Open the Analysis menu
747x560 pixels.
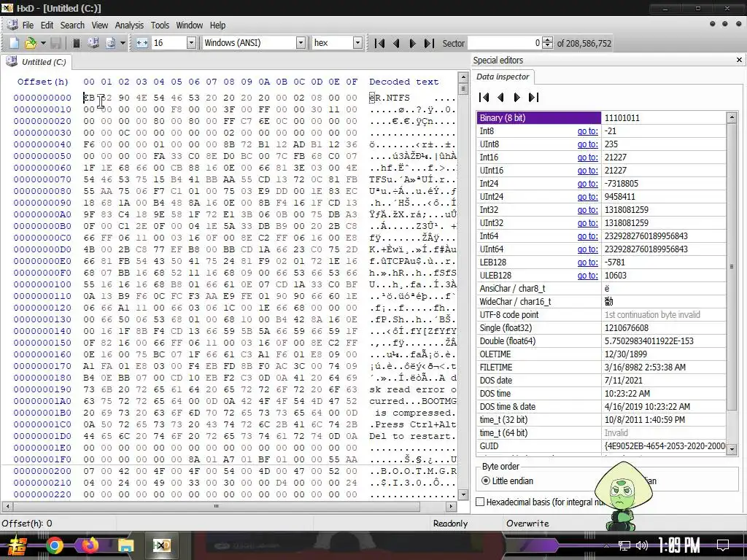click(x=129, y=26)
